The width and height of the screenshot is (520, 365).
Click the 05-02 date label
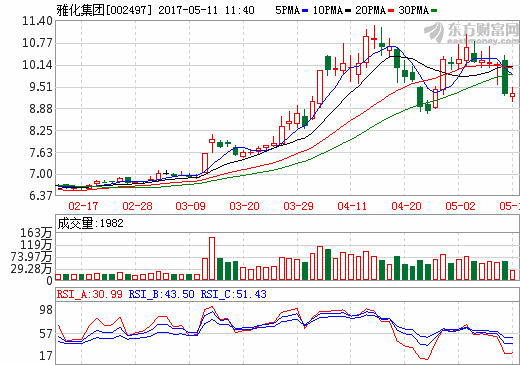click(x=461, y=206)
